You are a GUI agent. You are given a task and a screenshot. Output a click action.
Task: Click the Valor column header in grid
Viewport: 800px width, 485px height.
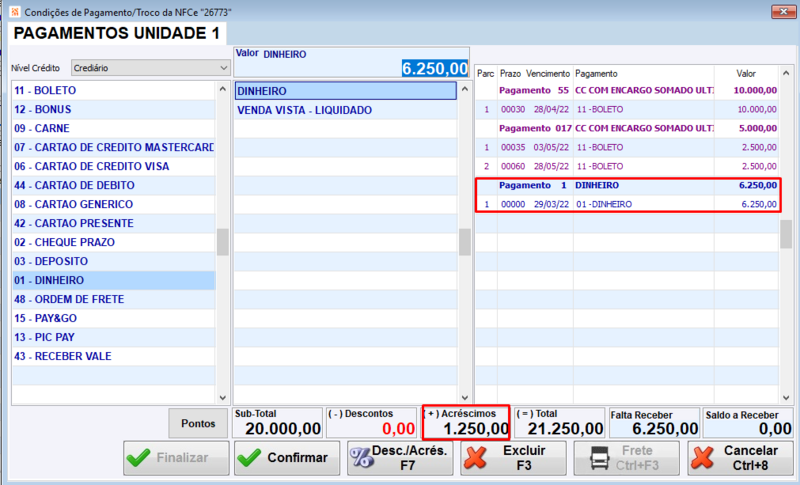pos(746,73)
